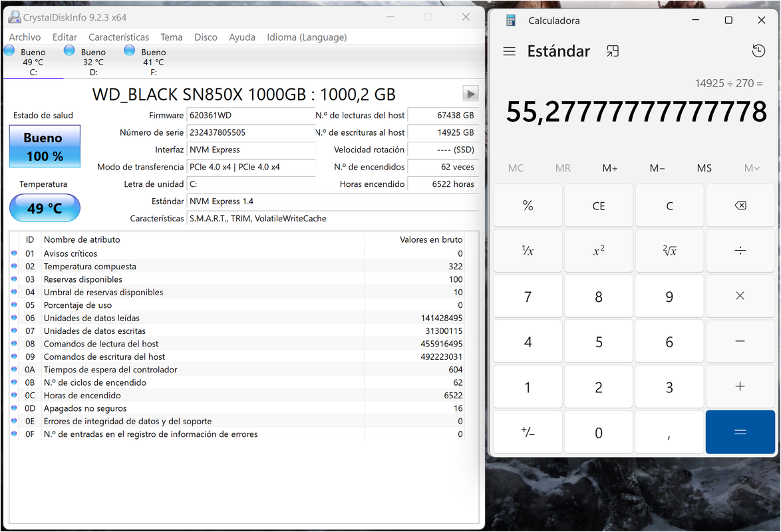
Task: Click the Valores en bruto column header
Action: [414, 239]
